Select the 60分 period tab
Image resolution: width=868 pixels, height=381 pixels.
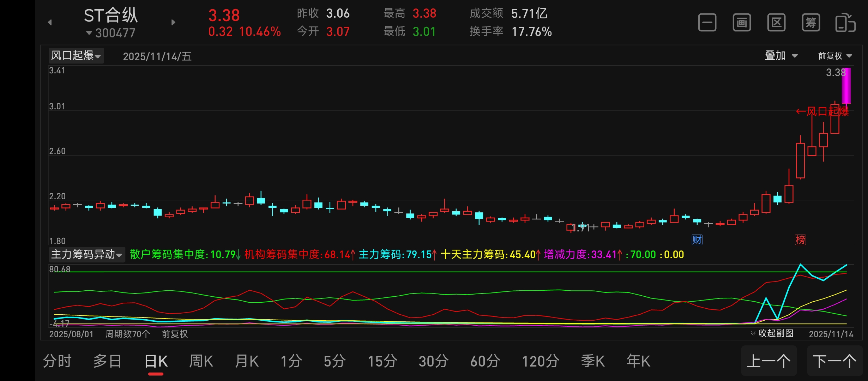click(485, 361)
